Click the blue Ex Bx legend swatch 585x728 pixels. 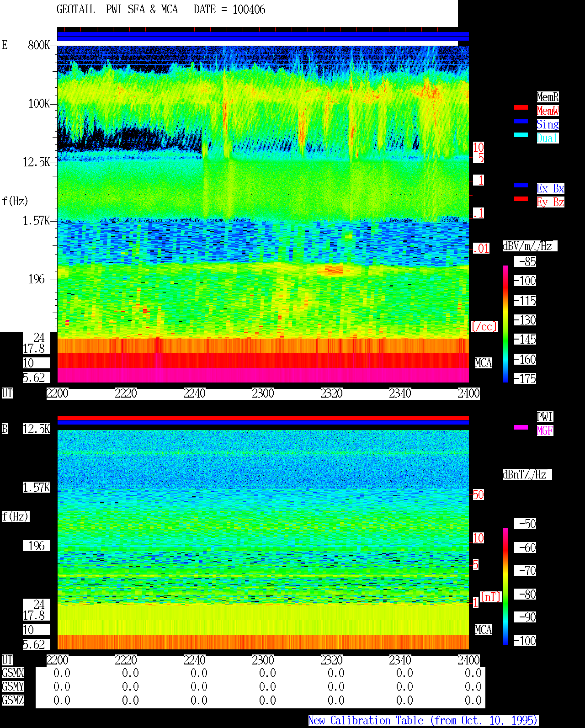(521, 186)
